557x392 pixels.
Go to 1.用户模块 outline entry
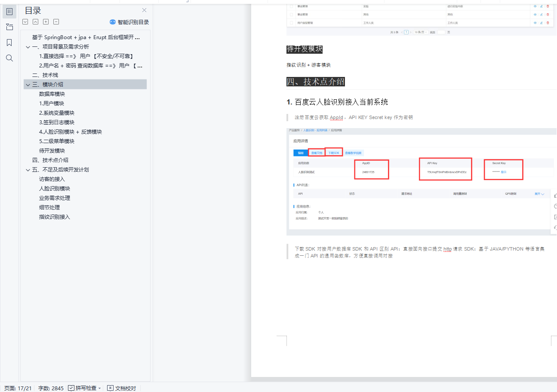point(52,104)
